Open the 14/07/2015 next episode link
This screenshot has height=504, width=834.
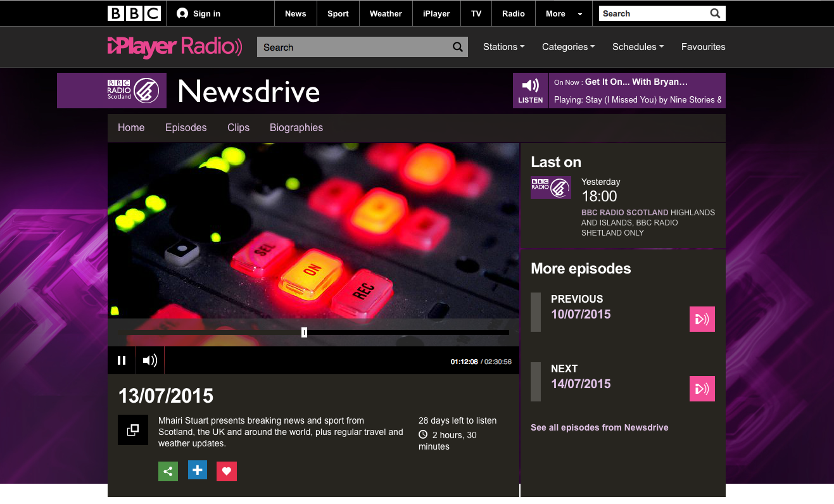pyautogui.click(x=581, y=384)
